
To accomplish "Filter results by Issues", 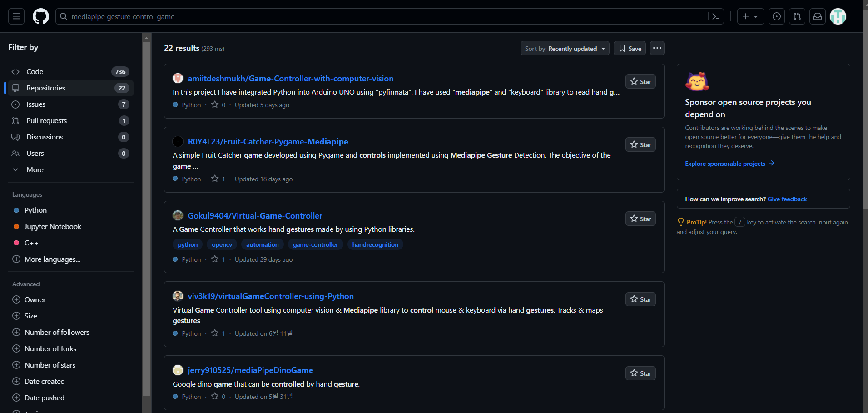I will [x=70, y=104].
